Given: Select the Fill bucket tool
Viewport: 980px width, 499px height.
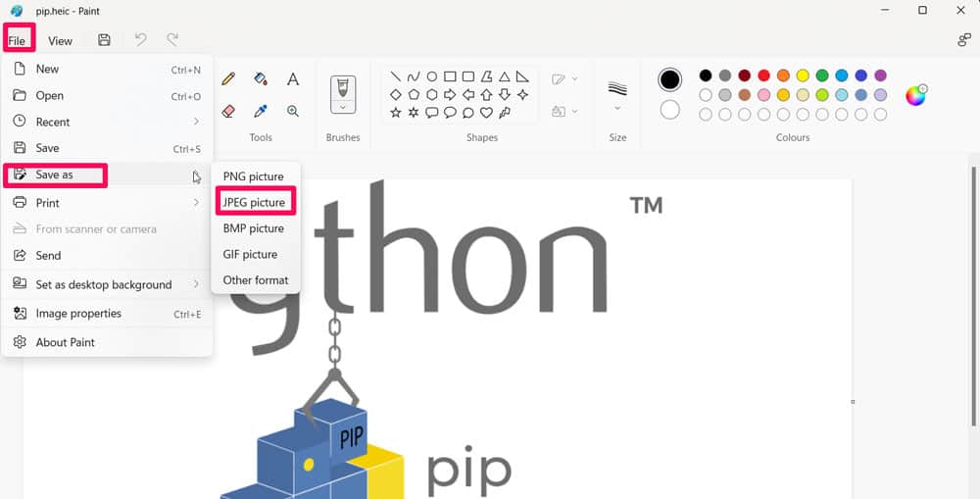Looking at the screenshot, I should [x=261, y=78].
